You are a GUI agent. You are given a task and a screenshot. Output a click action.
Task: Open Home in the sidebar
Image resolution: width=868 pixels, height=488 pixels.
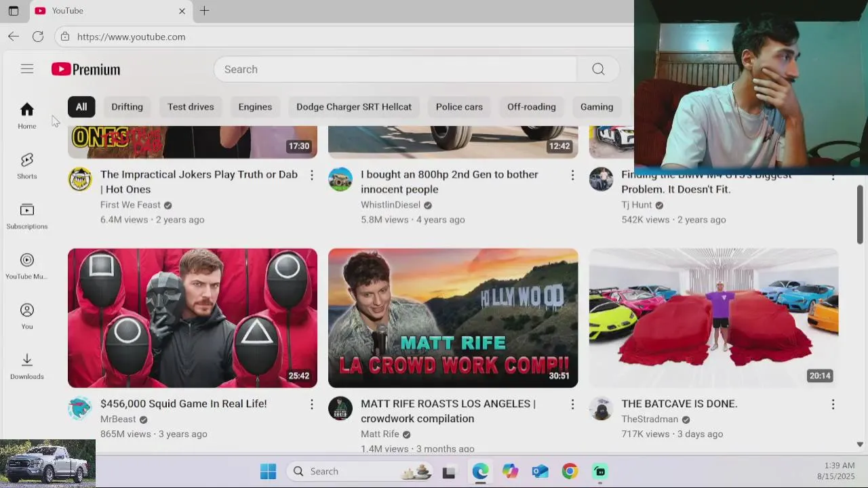(x=27, y=115)
